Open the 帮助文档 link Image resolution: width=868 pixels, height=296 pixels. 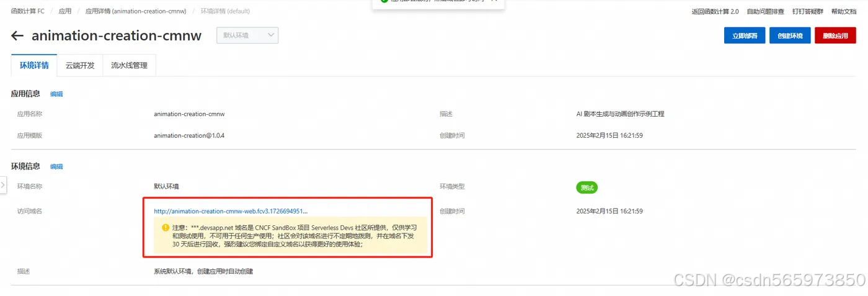coord(843,11)
